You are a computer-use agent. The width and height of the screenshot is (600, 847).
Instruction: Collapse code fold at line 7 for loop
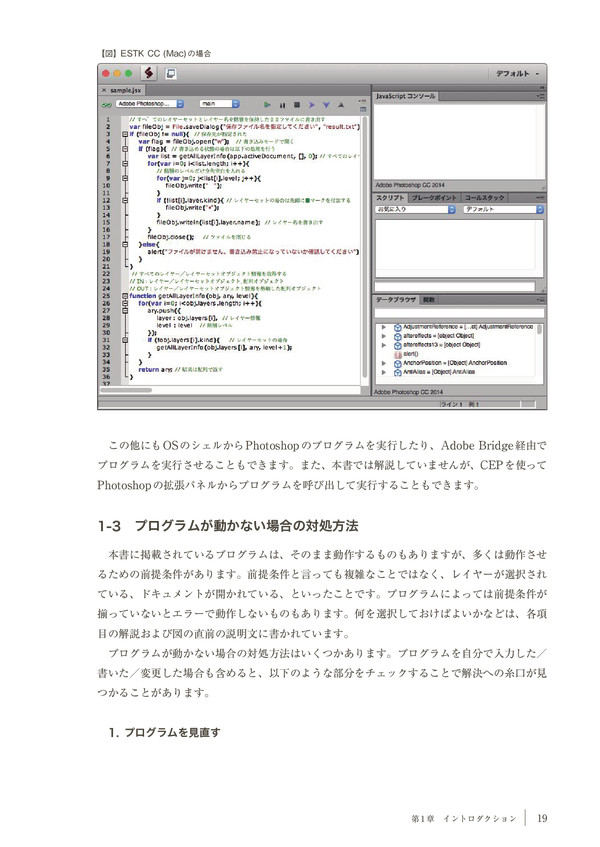pyautogui.click(x=125, y=163)
